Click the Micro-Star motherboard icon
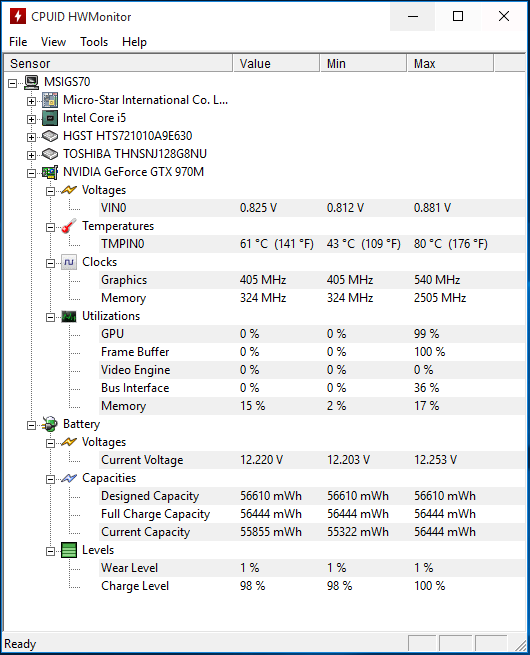 50,100
